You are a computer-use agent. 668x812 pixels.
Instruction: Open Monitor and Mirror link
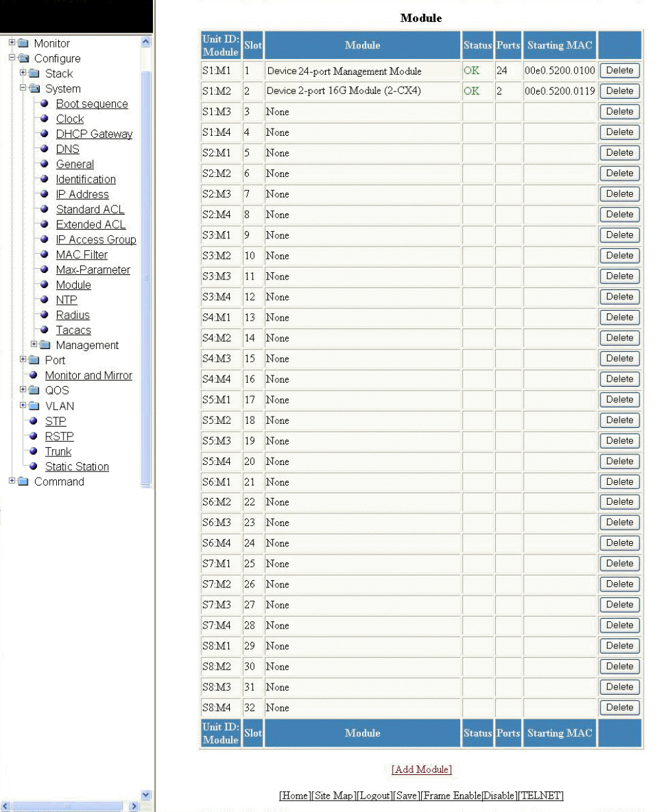point(89,376)
